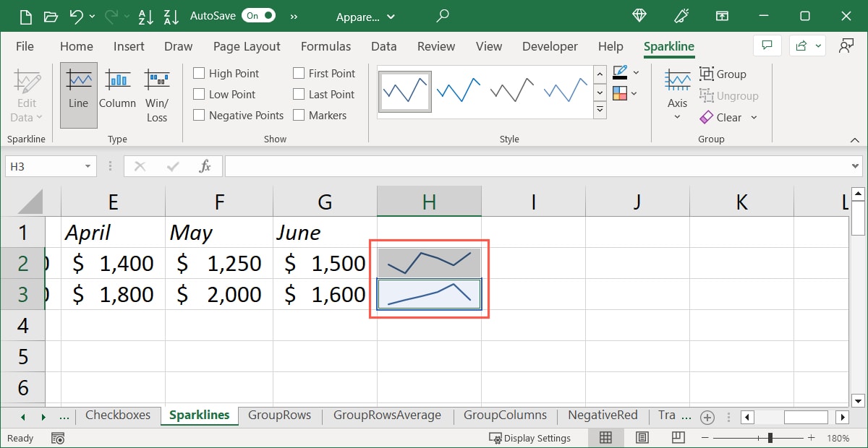
Task: Turn off the AutoSave toggle
Action: tap(258, 14)
